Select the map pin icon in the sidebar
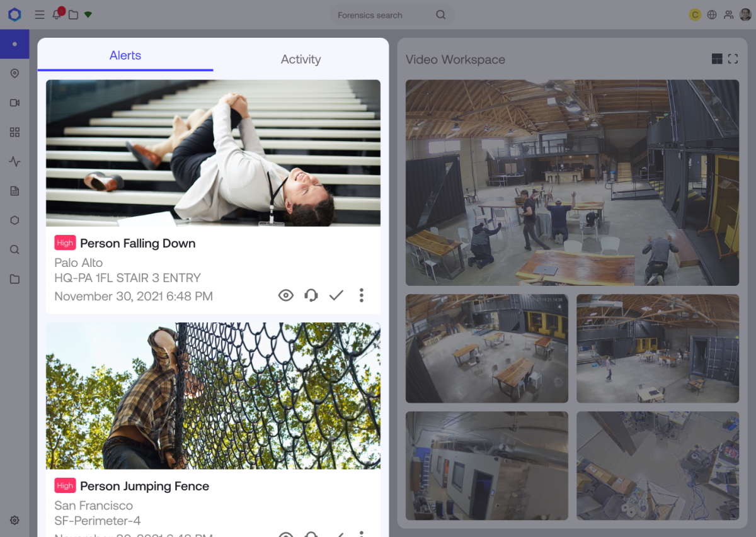Viewport: 756px width, 537px height. (14, 74)
